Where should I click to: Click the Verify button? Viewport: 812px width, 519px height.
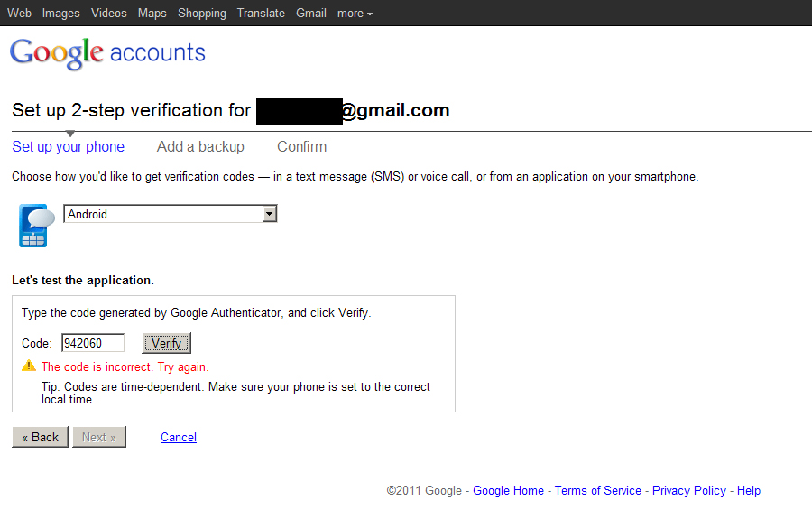pyautogui.click(x=167, y=343)
